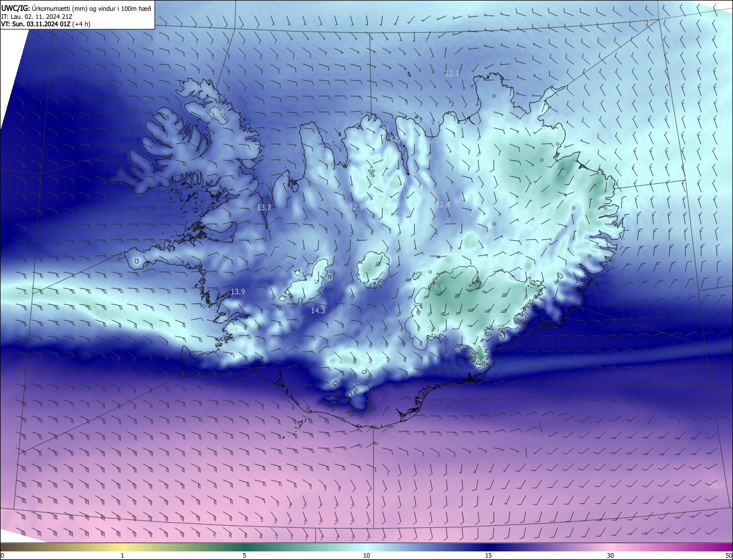
Task: Click the 12.9 map value
Action: [357, 207]
